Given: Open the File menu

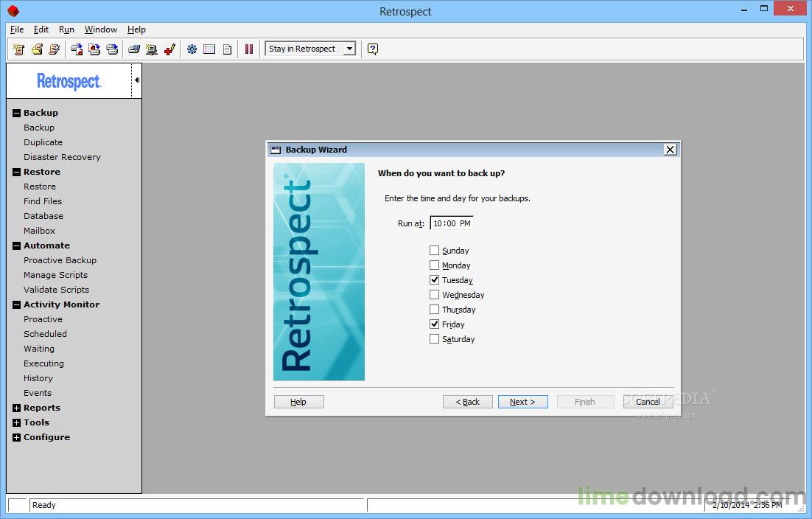Looking at the screenshot, I should (17, 29).
